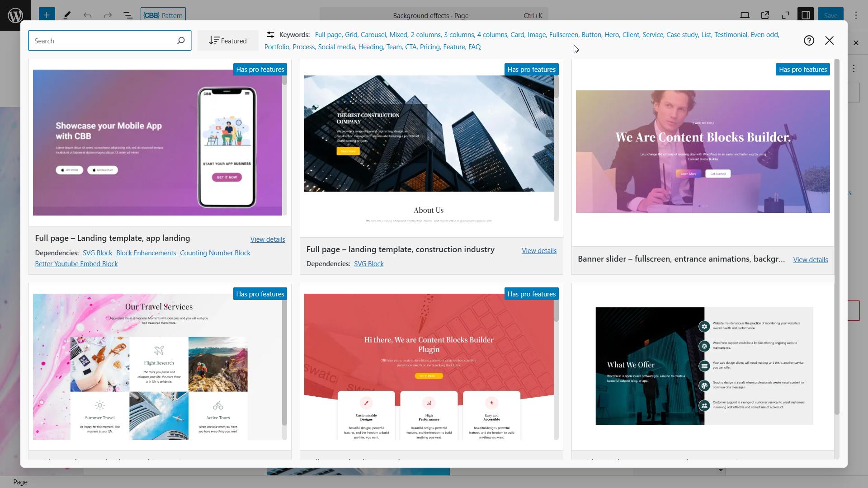The width and height of the screenshot is (868, 488).
Task: Toggle the sidebar layout icon
Action: click(x=806, y=15)
